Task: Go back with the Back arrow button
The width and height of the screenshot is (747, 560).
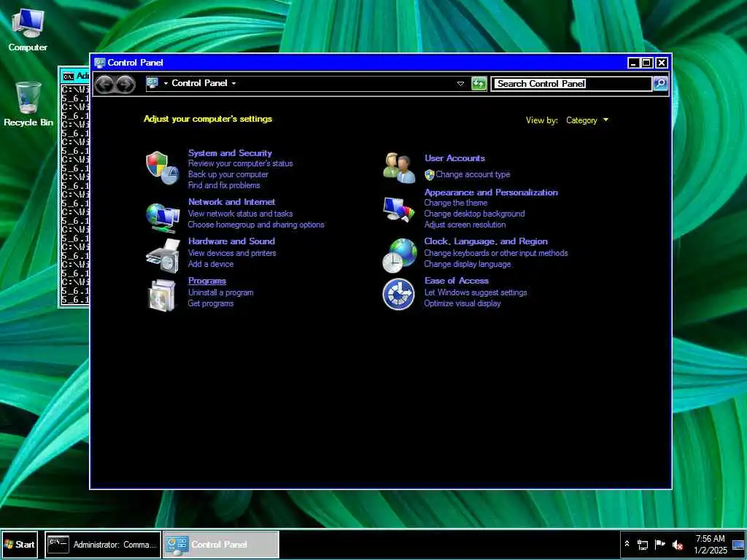Action: [x=104, y=85]
